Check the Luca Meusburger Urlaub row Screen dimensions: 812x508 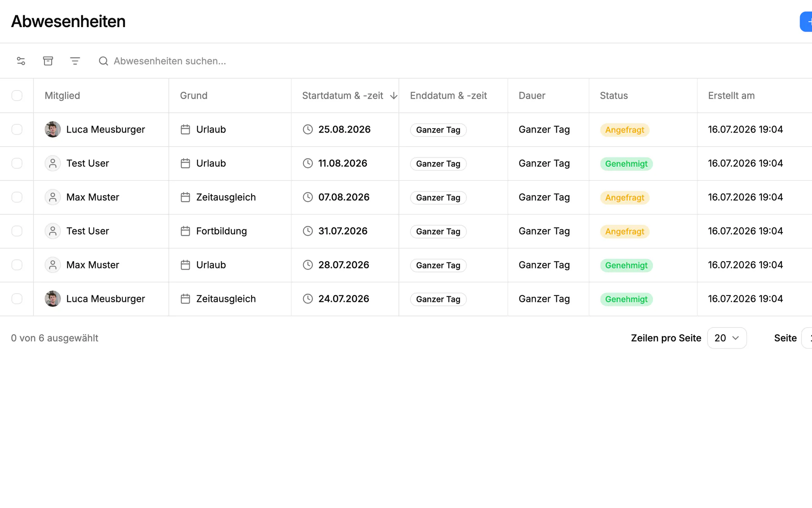tap(17, 130)
